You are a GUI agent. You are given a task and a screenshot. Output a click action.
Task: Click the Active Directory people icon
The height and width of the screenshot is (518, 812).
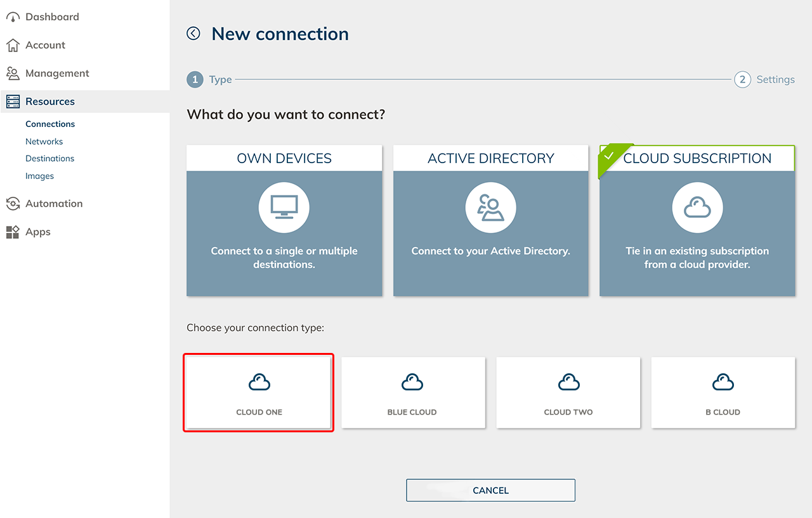pos(490,208)
